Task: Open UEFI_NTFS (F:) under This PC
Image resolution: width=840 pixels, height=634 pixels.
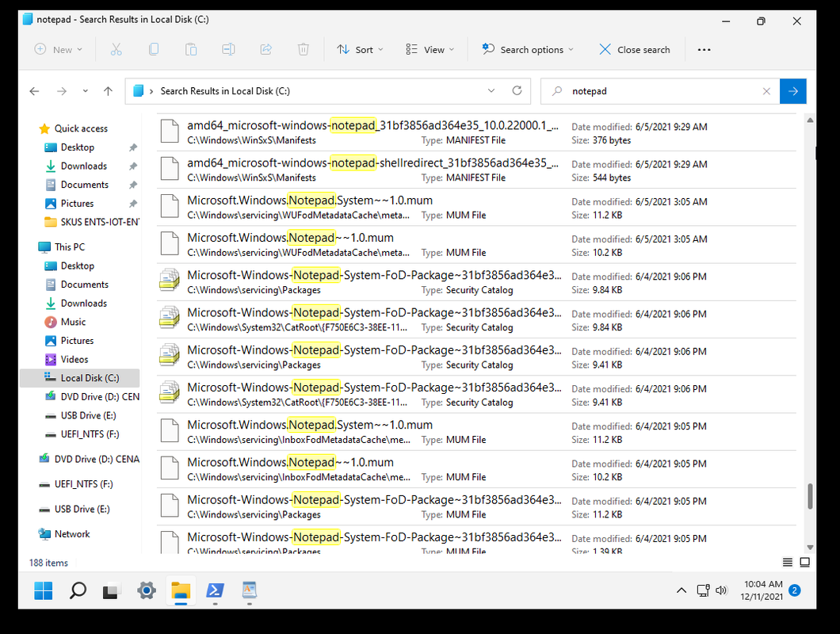Action: click(x=90, y=434)
